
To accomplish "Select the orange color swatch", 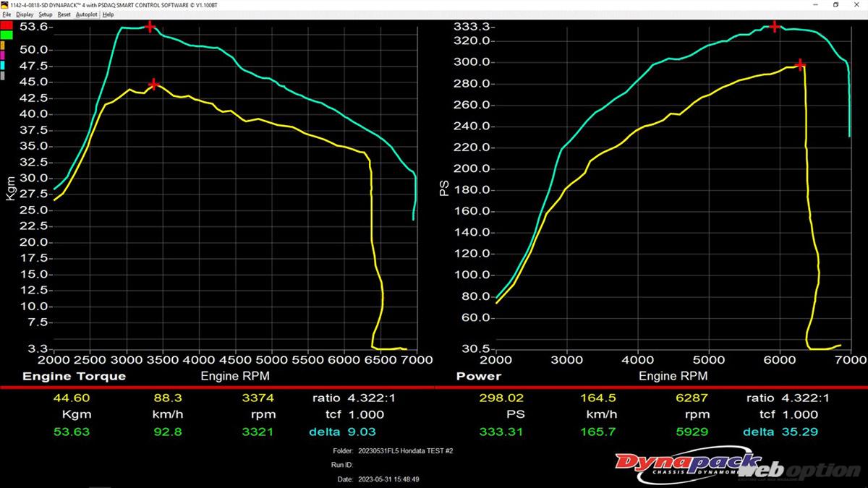I will (x=4, y=45).
